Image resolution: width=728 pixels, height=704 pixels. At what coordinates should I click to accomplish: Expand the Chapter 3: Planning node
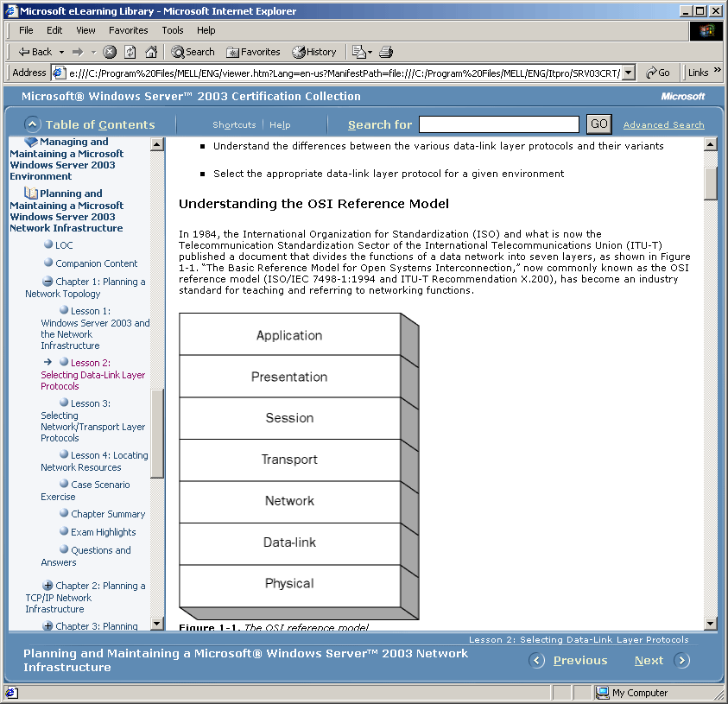coord(47,625)
